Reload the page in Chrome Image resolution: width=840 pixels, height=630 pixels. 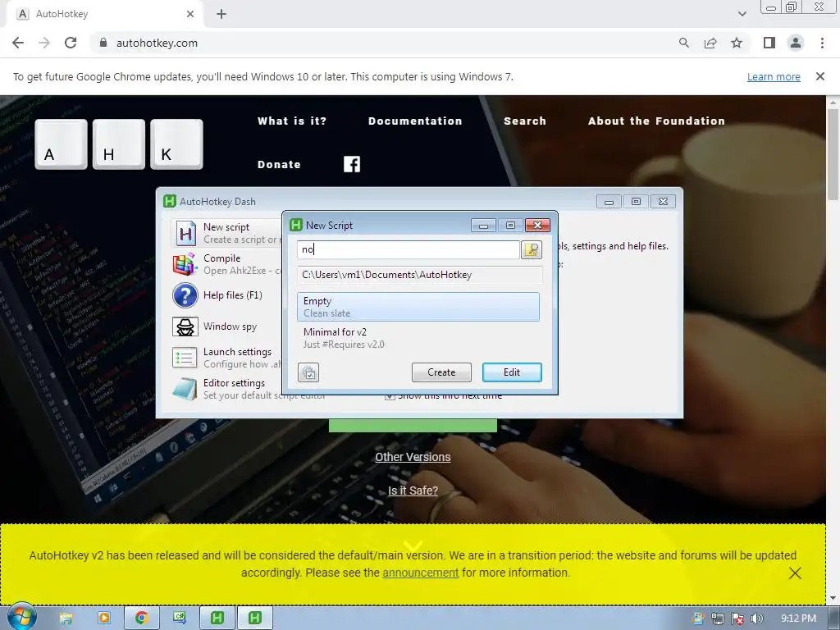click(x=71, y=43)
